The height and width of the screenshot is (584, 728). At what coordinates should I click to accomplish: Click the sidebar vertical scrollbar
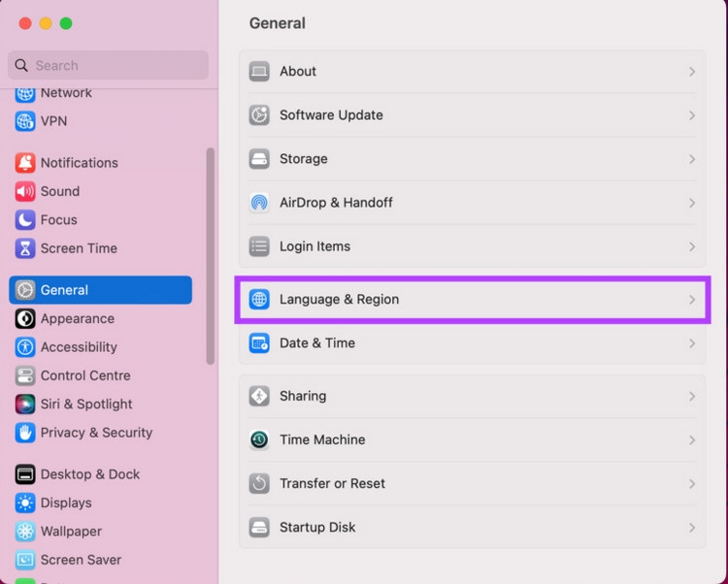(x=211, y=256)
